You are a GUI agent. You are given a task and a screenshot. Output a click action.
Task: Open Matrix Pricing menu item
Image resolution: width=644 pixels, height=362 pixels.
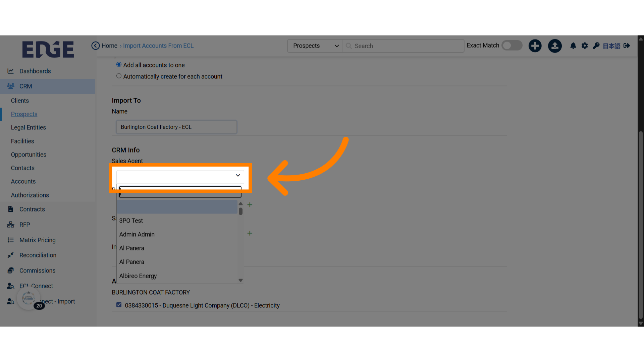(x=38, y=240)
